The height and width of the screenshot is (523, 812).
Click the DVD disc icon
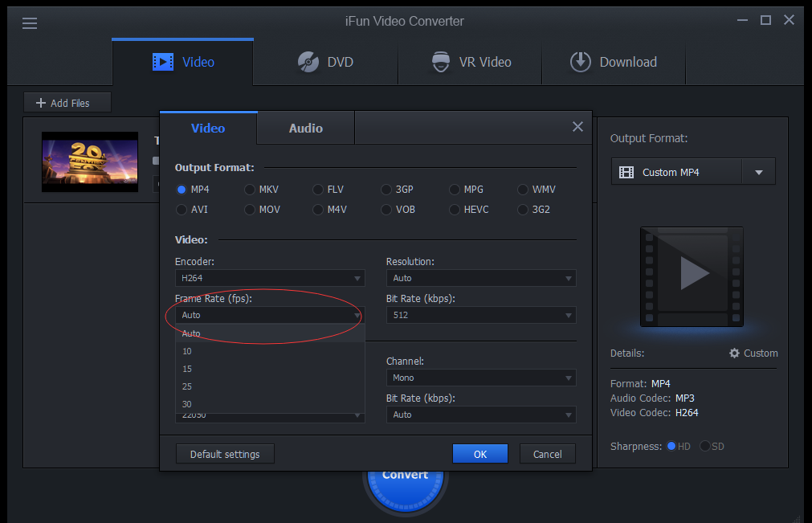(x=308, y=62)
